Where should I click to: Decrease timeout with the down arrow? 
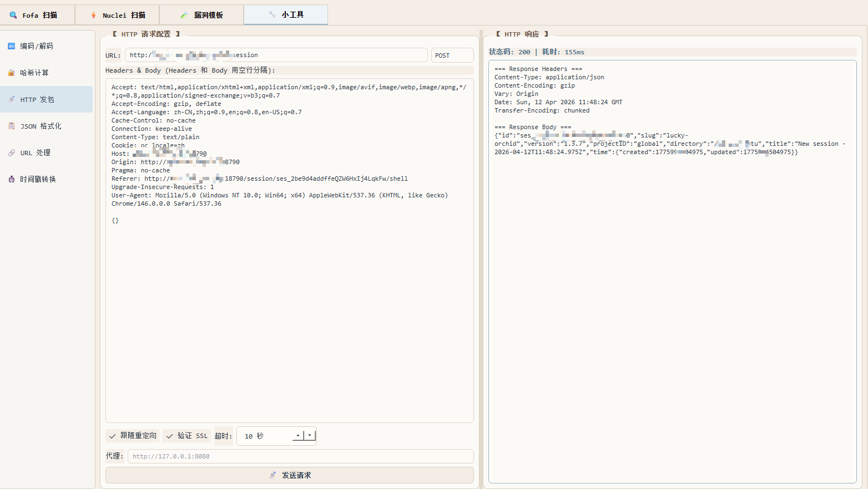pyautogui.click(x=310, y=436)
